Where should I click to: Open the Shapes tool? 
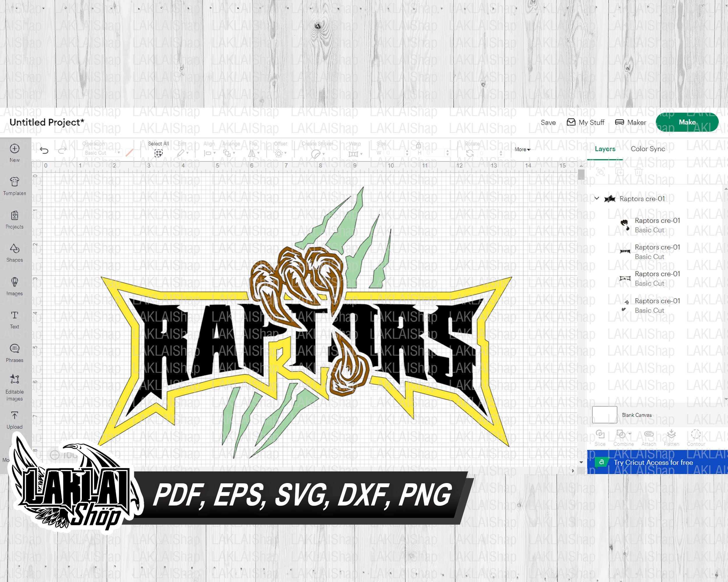click(x=15, y=253)
